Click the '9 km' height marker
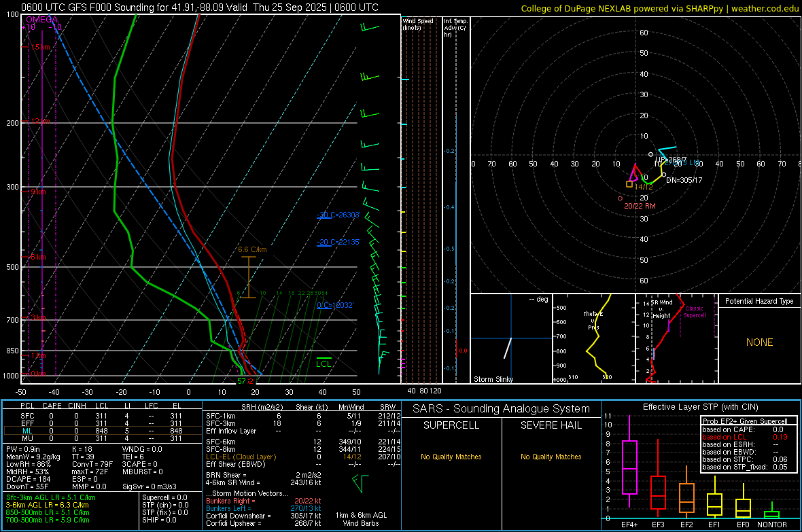This screenshot has width=802, height=532. click(x=38, y=192)
